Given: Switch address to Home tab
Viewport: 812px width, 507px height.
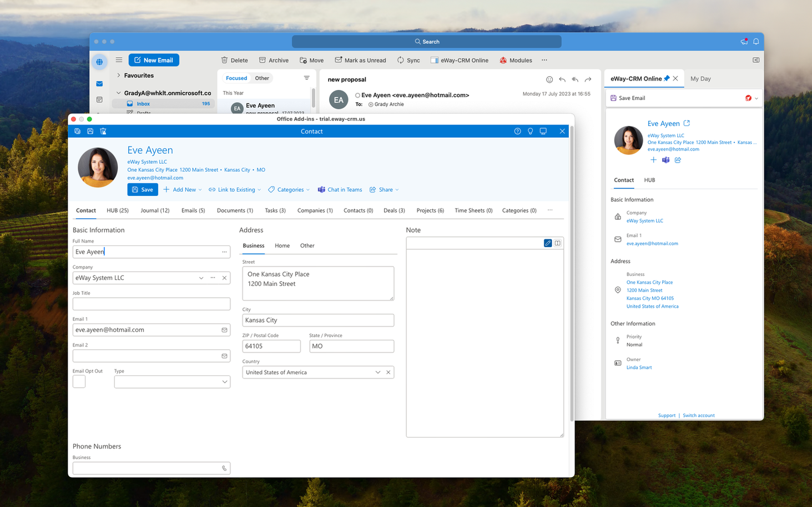Looking at the screenshot, I should pos(282,245).
